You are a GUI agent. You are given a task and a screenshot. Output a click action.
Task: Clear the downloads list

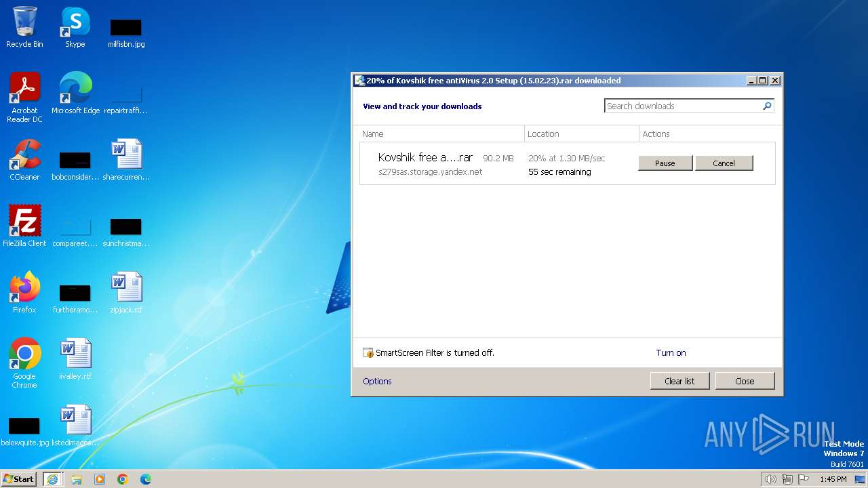679,381
